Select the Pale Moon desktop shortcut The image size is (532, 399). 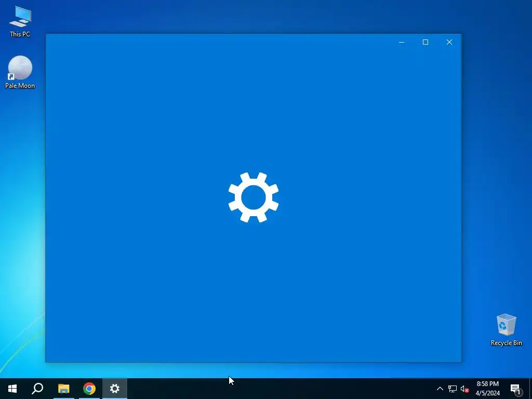point(20,72)
